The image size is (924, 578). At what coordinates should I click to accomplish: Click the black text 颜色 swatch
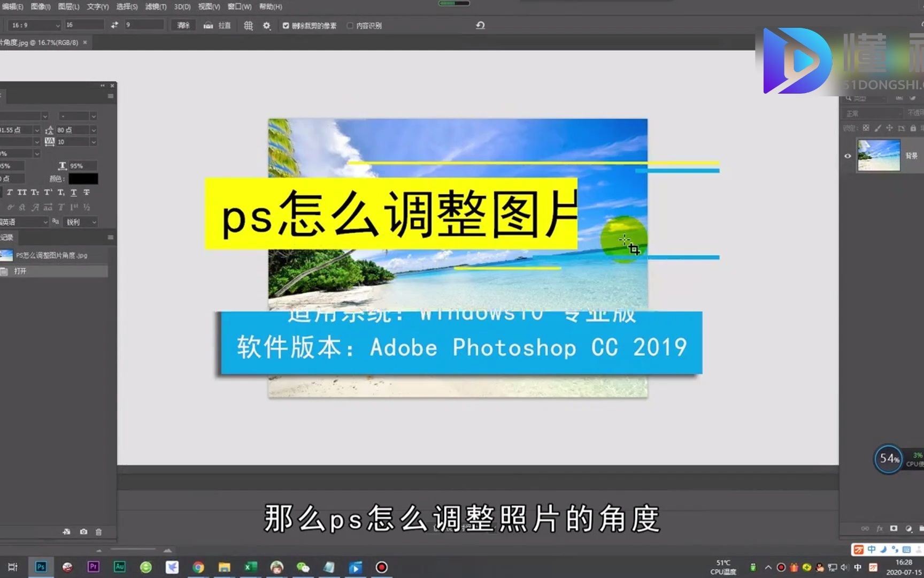pyautogui.click(x=83, y=179)
